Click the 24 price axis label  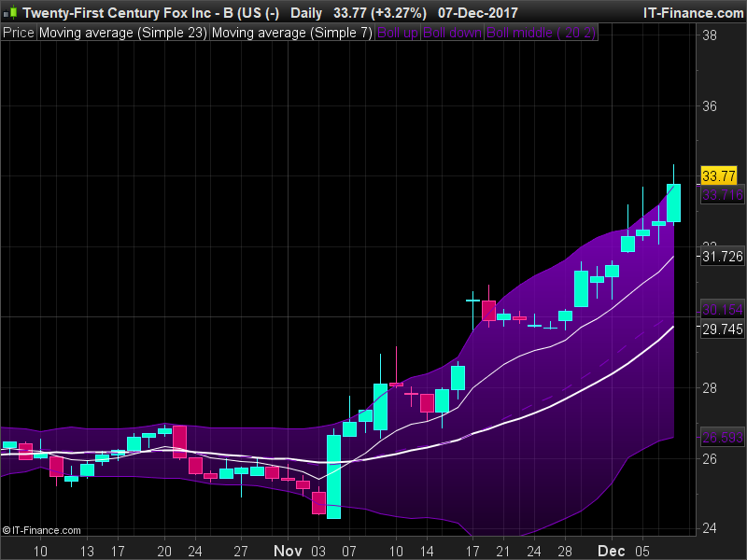tap(710, 528)
